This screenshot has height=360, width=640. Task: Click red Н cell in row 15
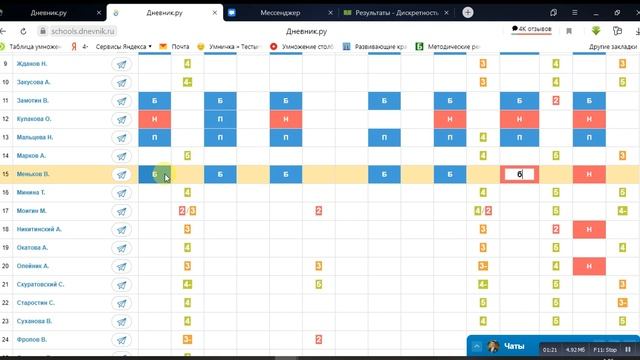(589, 174)
